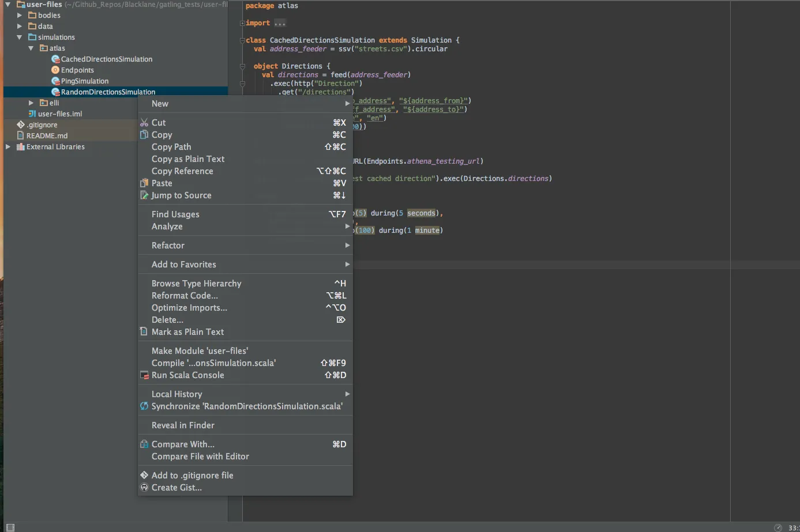Click the clipboard icon beside Copy
The height and width of the screenshot is (532, 800).
pos(144,135)
